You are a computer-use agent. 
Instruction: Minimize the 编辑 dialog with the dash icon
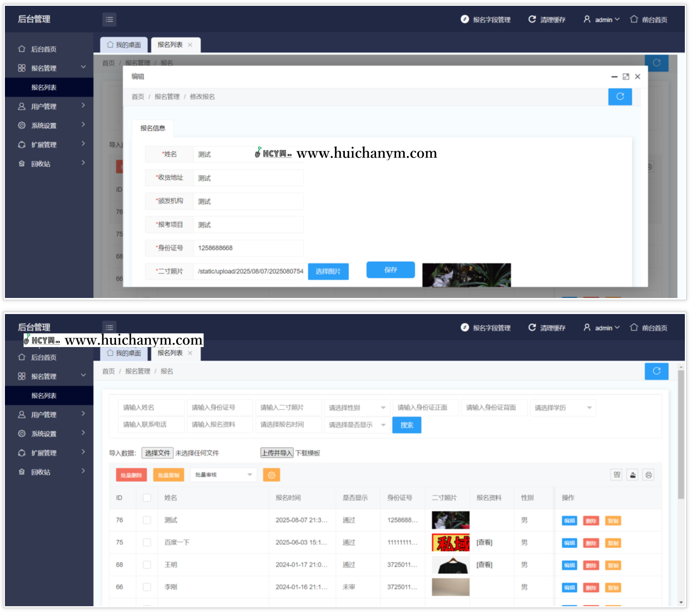614,77
